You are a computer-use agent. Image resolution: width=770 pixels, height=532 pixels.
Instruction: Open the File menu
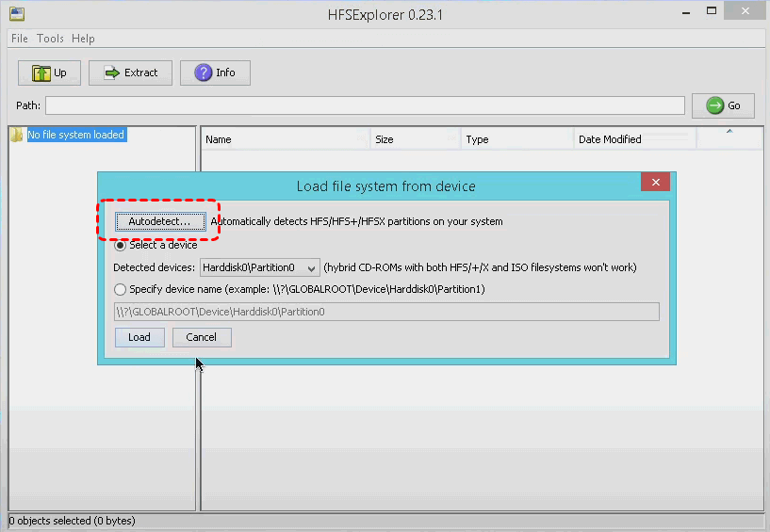(x=19, y=39)
